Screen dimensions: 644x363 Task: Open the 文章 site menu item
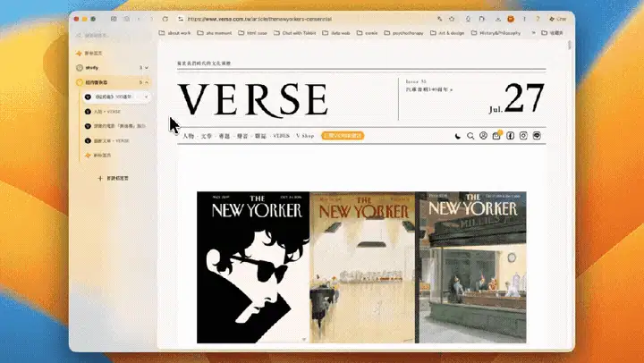(x=207, y=136)
